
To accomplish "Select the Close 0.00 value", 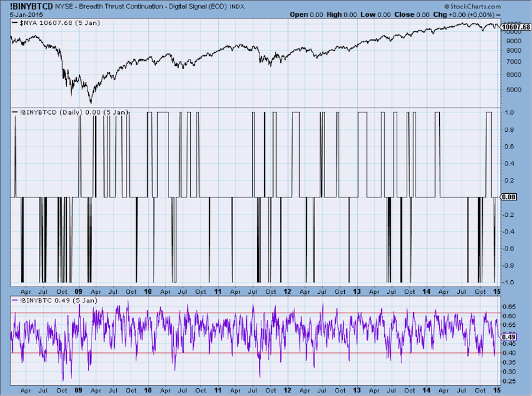I will pos(412,15).
